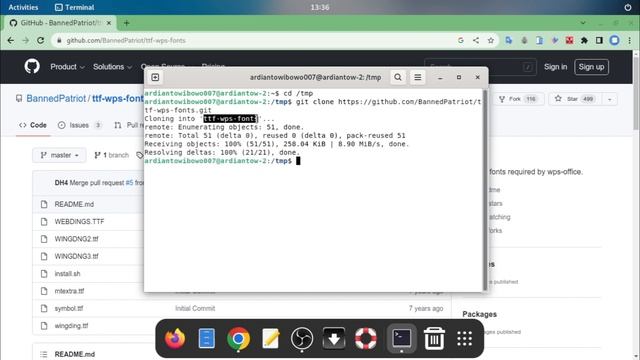Switch to the Issues tab
The height and width of the screenshot is (360, 640).
[80, 125]
